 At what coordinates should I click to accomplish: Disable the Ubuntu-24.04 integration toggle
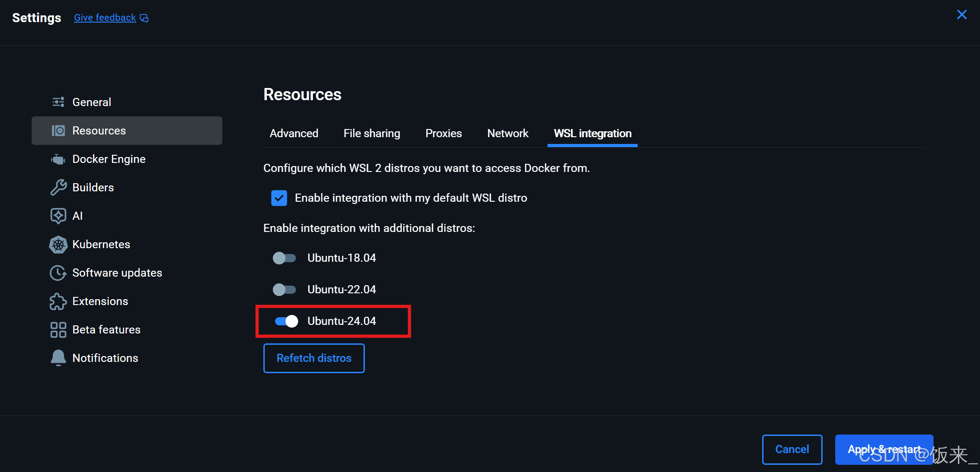tap(286, 321)
